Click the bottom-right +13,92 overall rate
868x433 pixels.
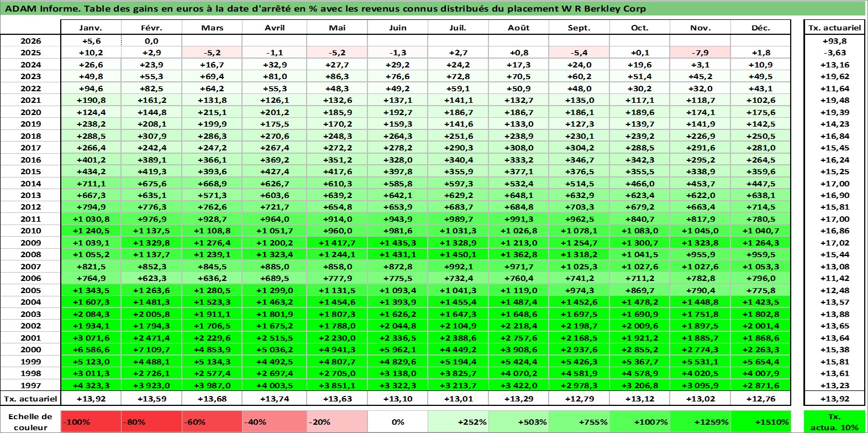click(834, 399)
